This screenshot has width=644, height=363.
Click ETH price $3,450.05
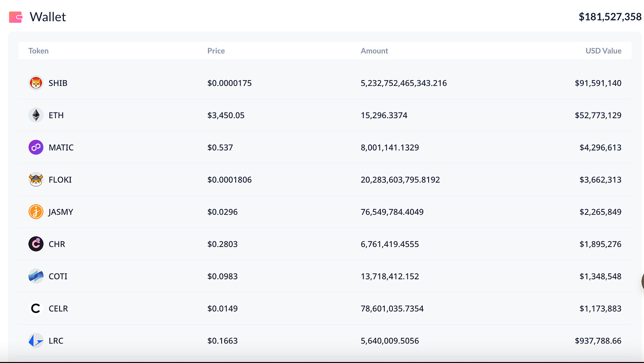[x=226, y=115]
